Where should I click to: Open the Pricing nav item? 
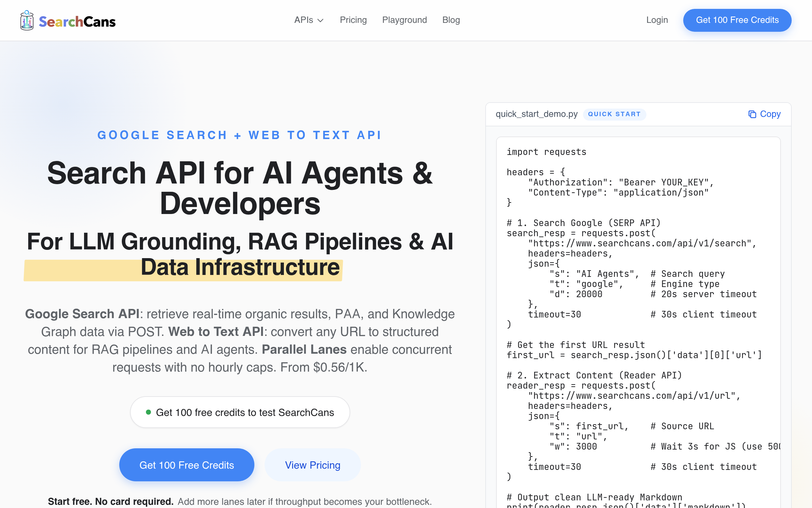click(353, 20)
